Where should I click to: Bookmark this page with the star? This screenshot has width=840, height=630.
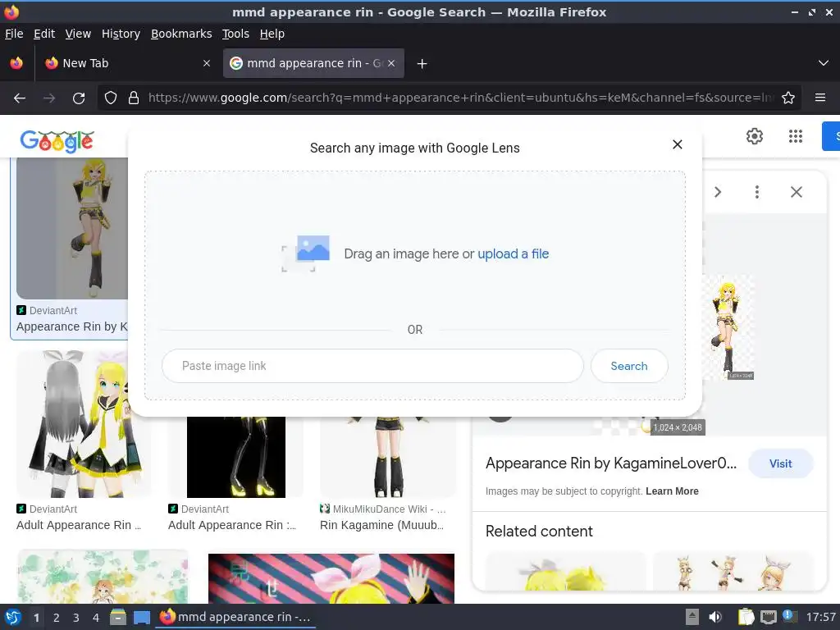point(788,98)
